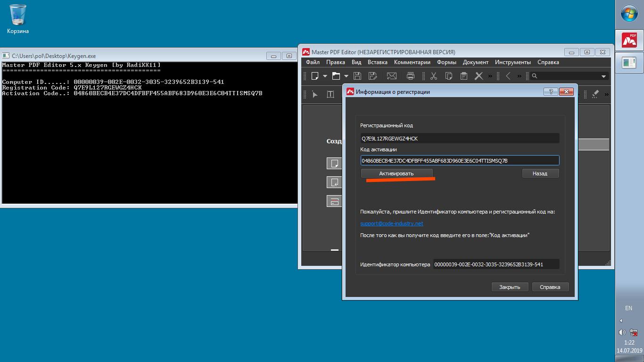Open the Комментарии menu
Screen dimensions: 644x362
[412, 62]
